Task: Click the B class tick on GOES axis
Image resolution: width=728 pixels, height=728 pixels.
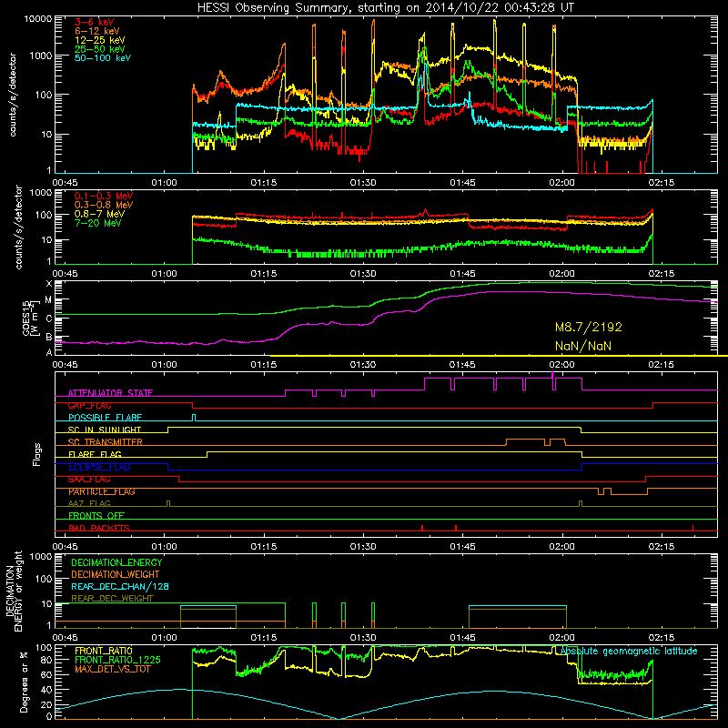Action: (x=49, y=338)
